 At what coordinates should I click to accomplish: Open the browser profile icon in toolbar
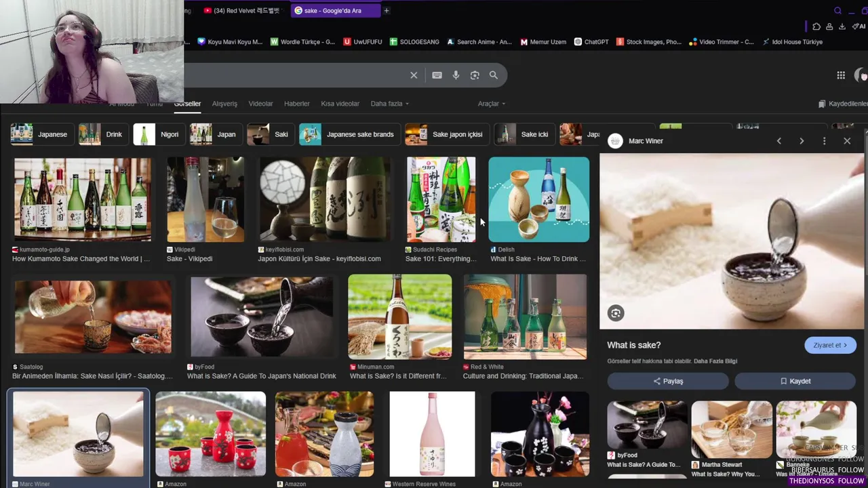[x=829, y=26]
